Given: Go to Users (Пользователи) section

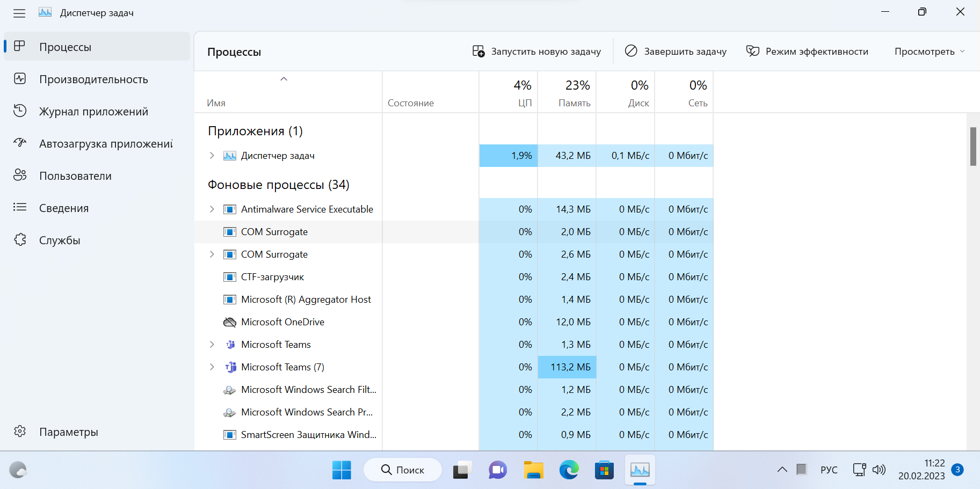Looking at the screenshot, I should pyautogui.click(x=75, y=176).
